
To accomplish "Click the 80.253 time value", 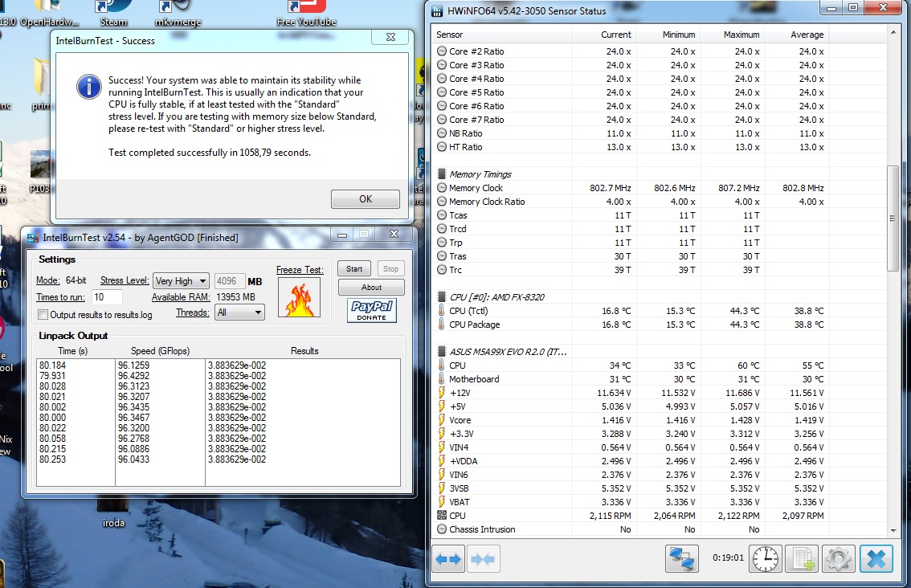I will coord(52,459).
